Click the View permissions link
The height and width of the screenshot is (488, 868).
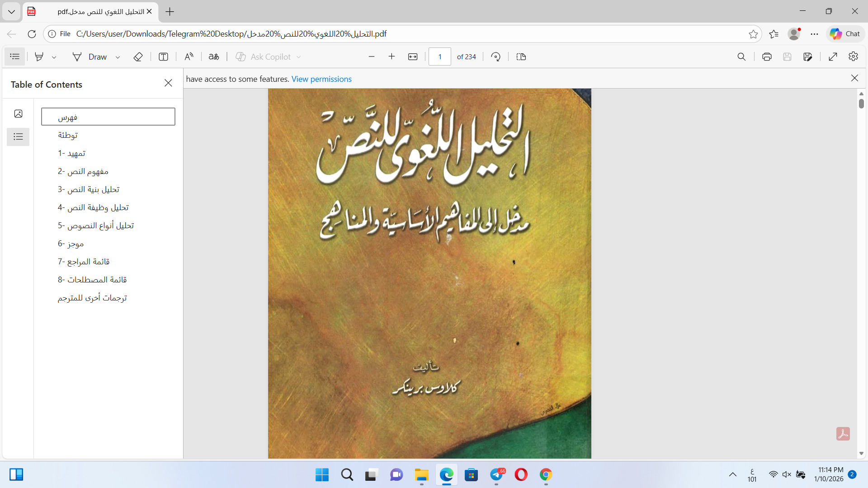tap(321, 79)
